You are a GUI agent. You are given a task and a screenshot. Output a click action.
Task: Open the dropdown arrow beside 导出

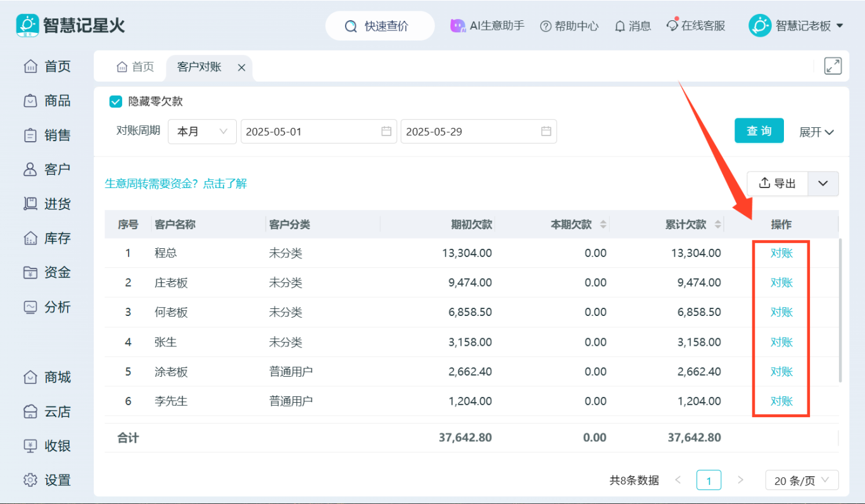pyautogui.click(x=823, y=184)
